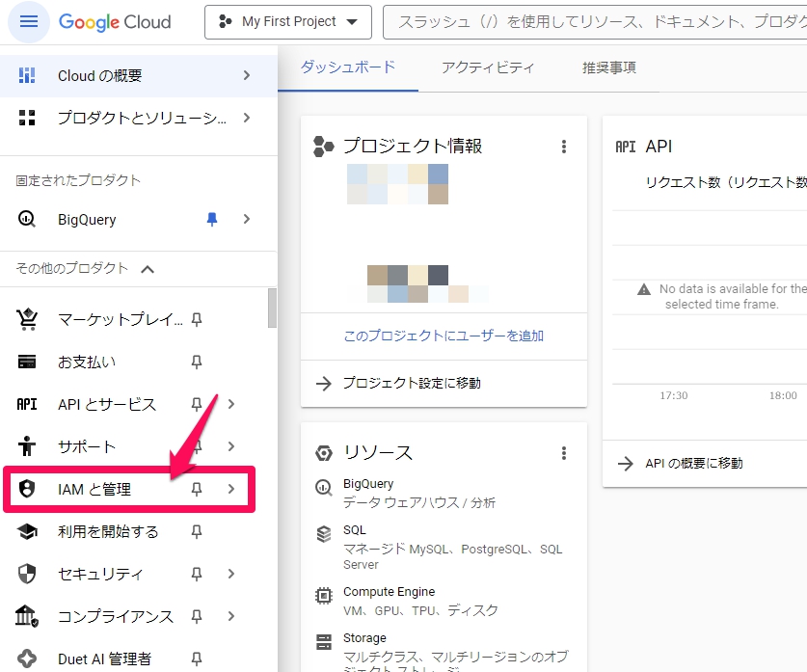Expand the Cloud の概要 submenu chevron

[x=247, y=75]
